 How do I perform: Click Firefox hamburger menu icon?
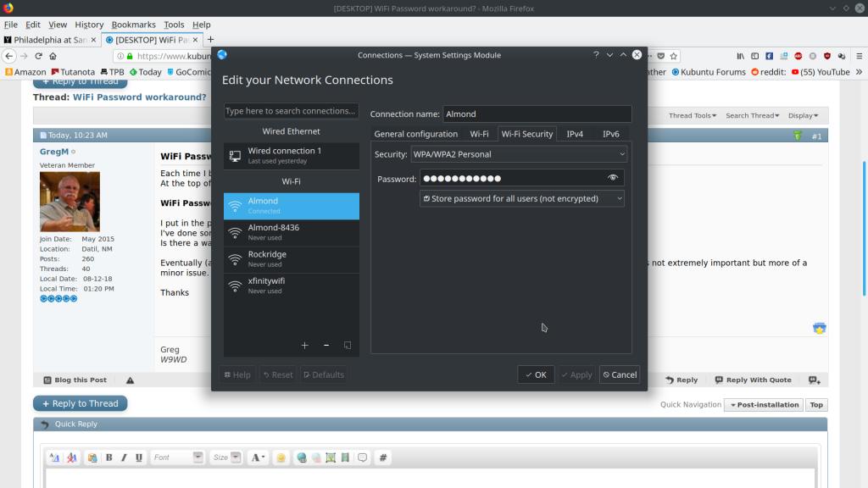coord(857,56)
